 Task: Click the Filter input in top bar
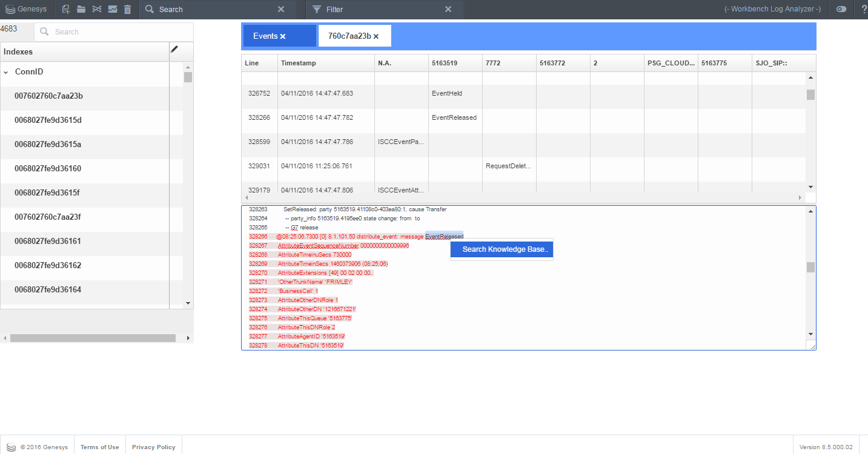[382, 9]
